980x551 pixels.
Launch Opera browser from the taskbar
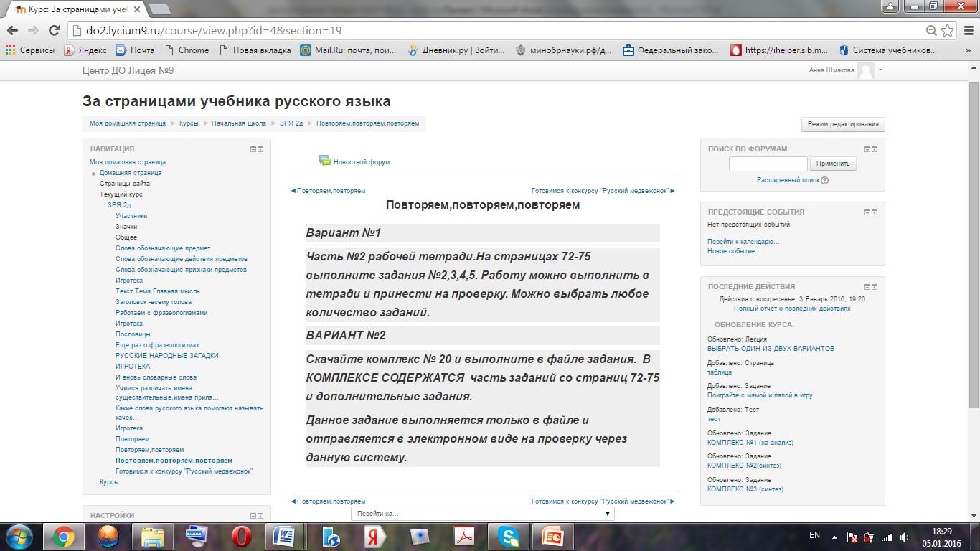pyautogui.click(x=241, y=536)
